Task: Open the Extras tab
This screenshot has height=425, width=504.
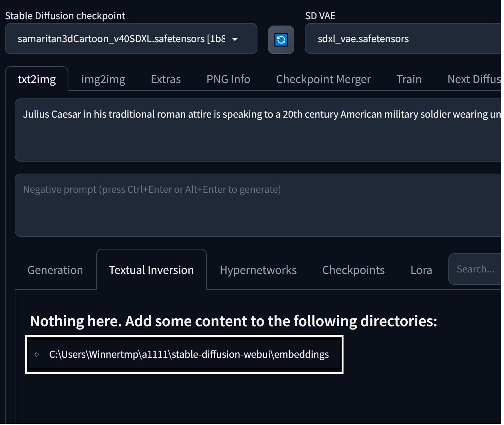Action: [166, 79]
